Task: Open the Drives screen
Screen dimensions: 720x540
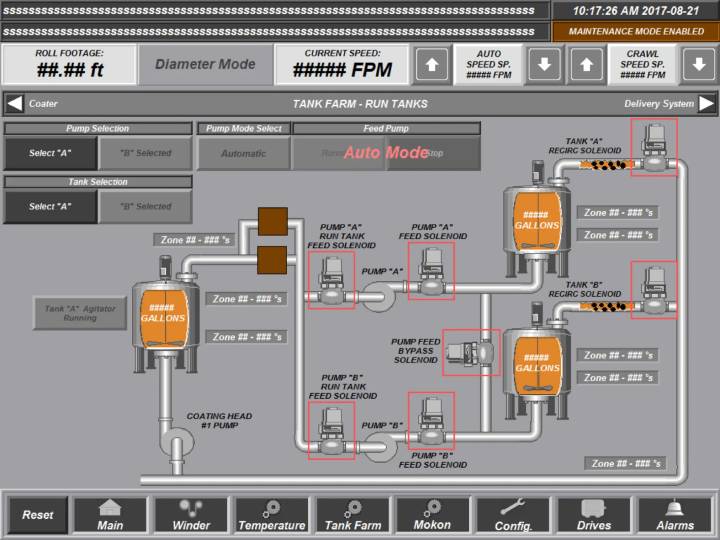Action: (x=594, y=515)
